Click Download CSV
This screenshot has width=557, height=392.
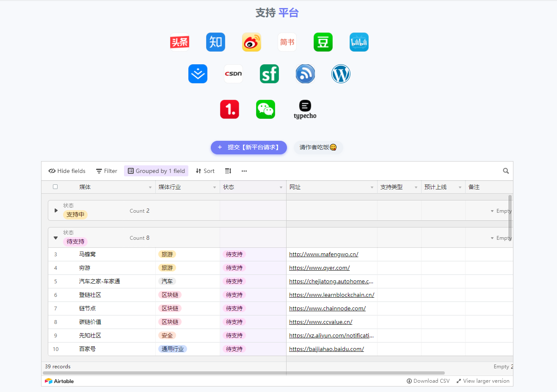pyautogui.click(x=428, y=381)
